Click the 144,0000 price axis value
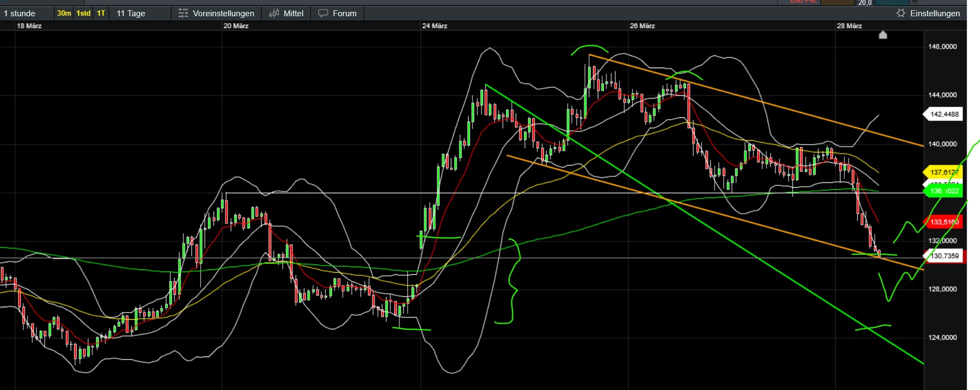Screen dimensions: 980x390 [942, 95]
